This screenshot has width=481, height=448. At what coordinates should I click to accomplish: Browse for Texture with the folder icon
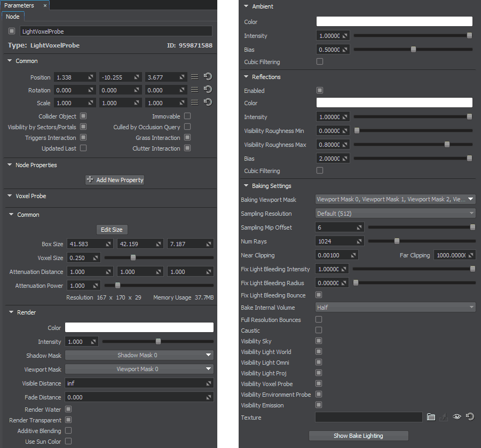[431, 417]
